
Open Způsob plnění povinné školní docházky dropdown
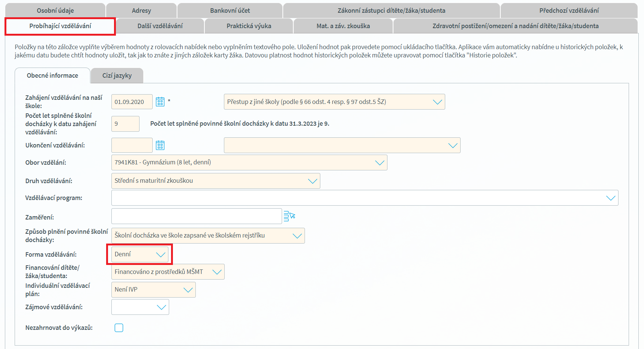point(208,236)
